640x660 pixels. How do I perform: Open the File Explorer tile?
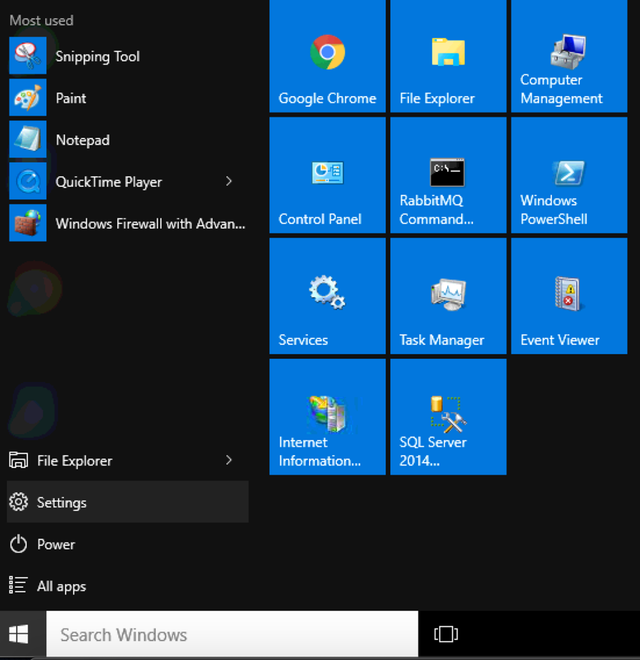pos(448,55)
